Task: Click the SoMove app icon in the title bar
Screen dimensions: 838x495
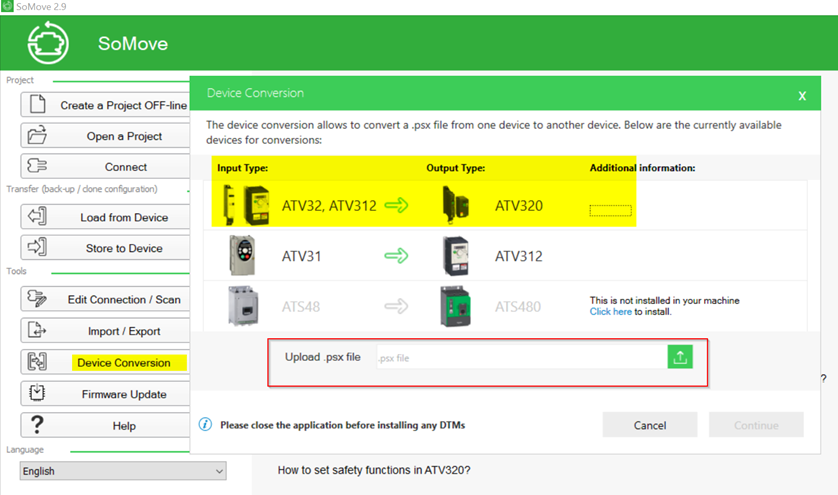Action: [7, 6]
